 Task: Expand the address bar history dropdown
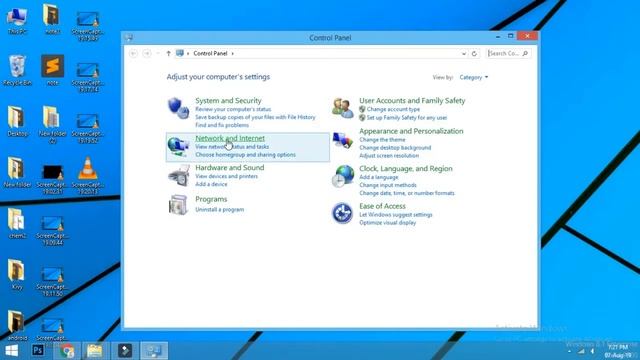(464, 53)
